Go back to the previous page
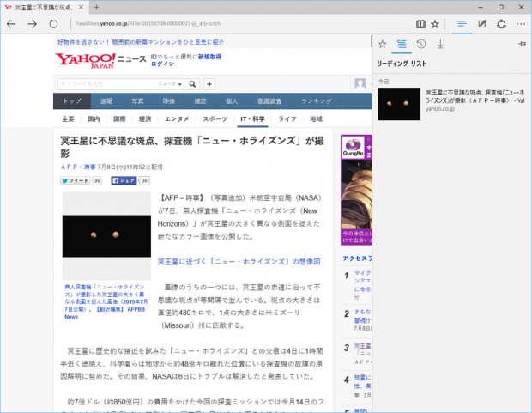532x413 pixels. click(x=11, y=24)
